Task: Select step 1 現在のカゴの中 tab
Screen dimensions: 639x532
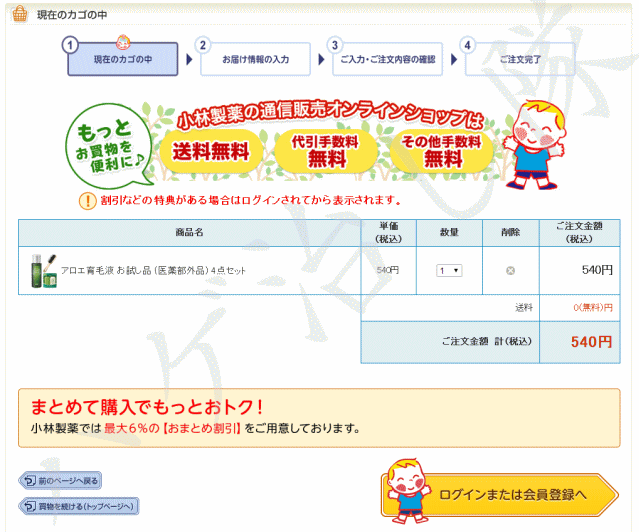Action: click(123, 59)
